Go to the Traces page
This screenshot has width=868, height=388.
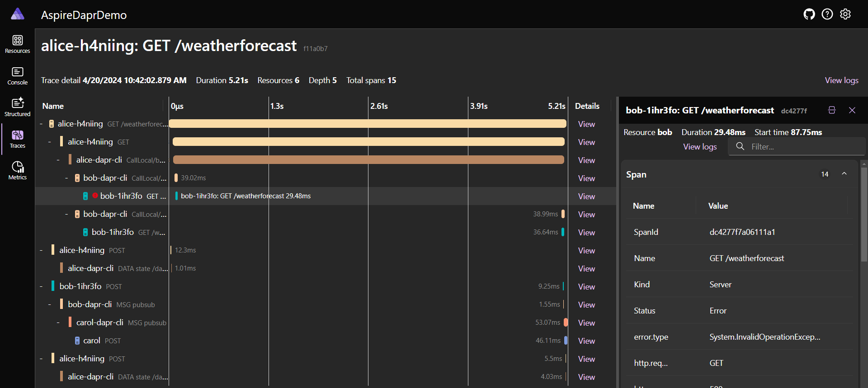pos(18,139)
